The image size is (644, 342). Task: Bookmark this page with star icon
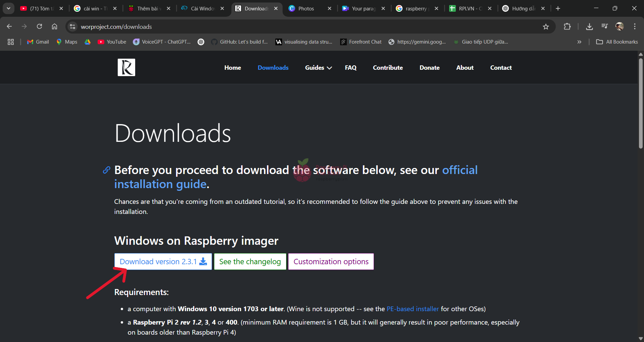click(x=546, y=27)
